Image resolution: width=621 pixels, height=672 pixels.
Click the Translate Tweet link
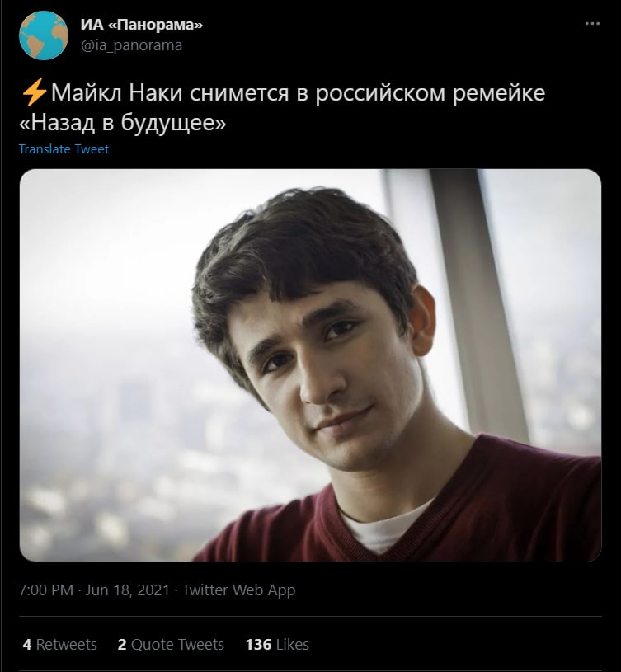point(64,149)
